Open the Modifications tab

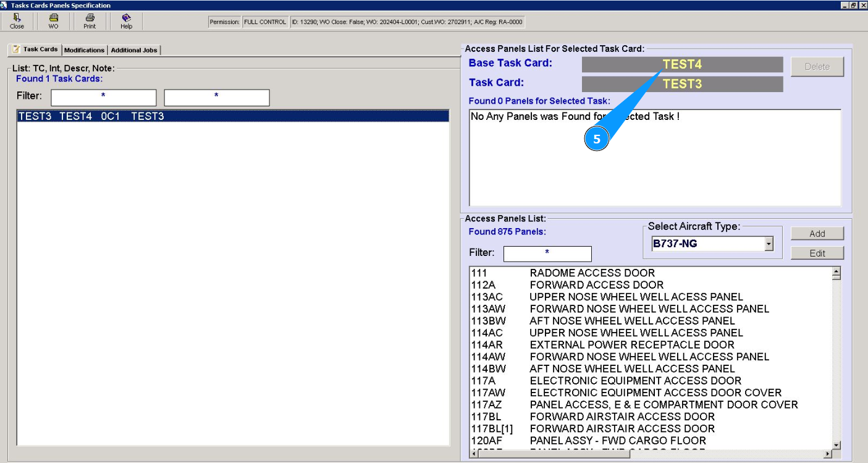tap(85, 50)
